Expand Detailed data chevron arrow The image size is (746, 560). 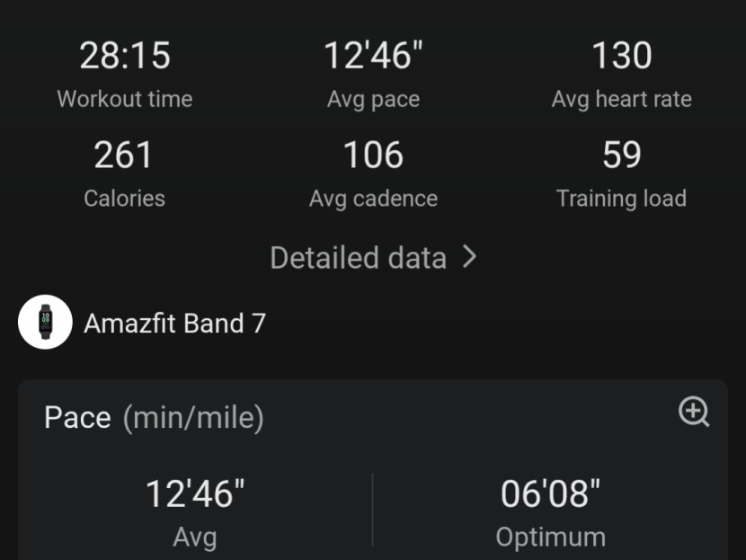(470, 257)
